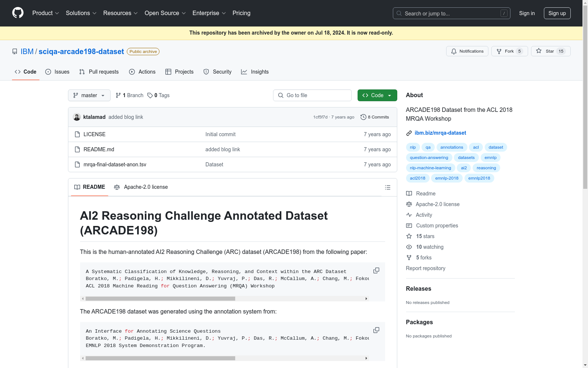Open the master branch dropdown
Screen dimensions: 588x368
coord(89,95)
